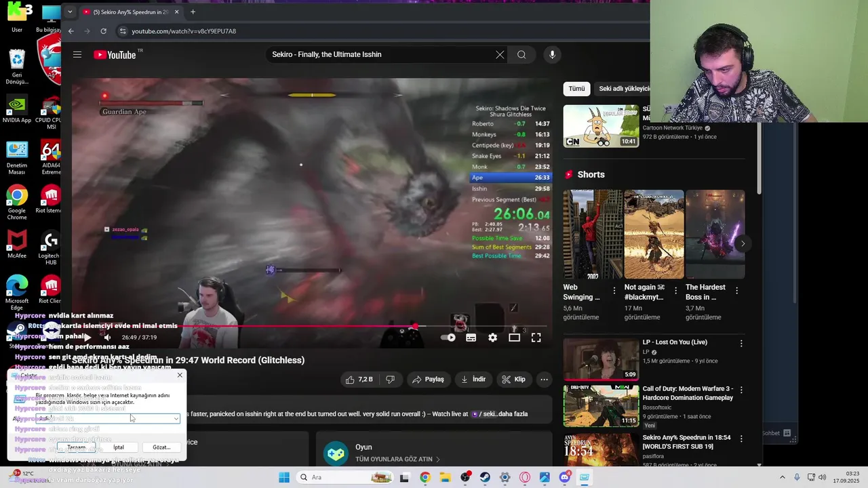Show next Shorts with arrow button
The width and height of the screenshot is (868, 488).
pos(743,243)
